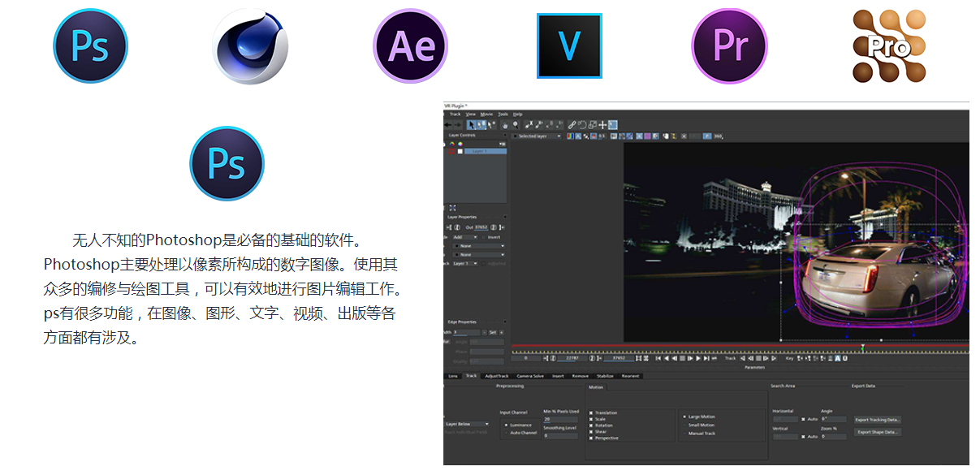
Task: Switch to the AdjustTrack tab
Action: click(497, 376)
